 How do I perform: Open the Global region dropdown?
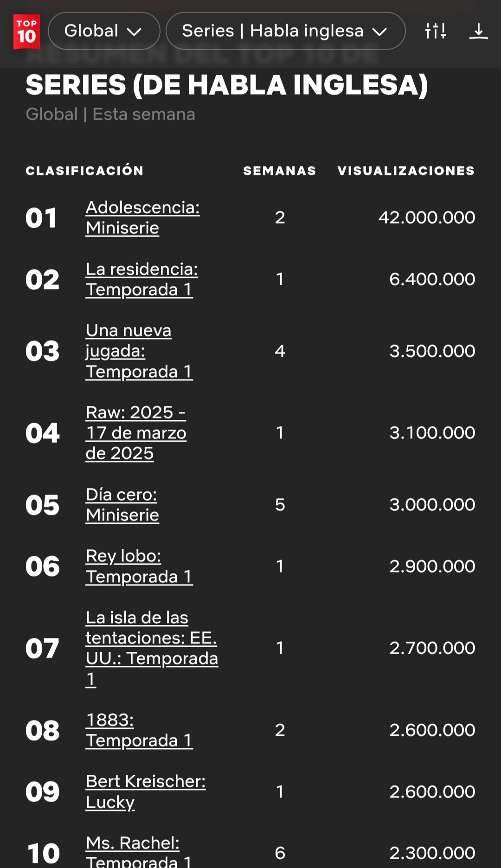103,31
